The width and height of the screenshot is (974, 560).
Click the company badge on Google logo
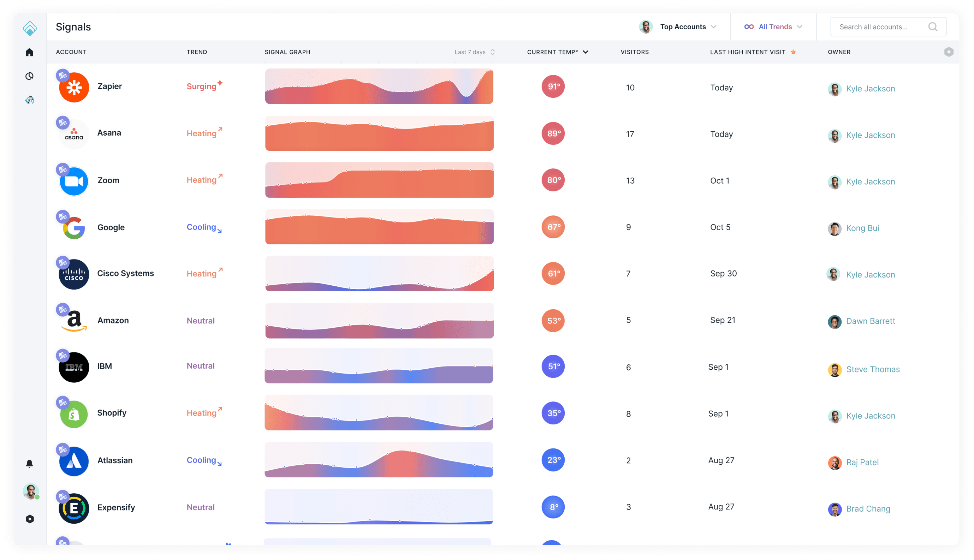click(x=63, y=216)
